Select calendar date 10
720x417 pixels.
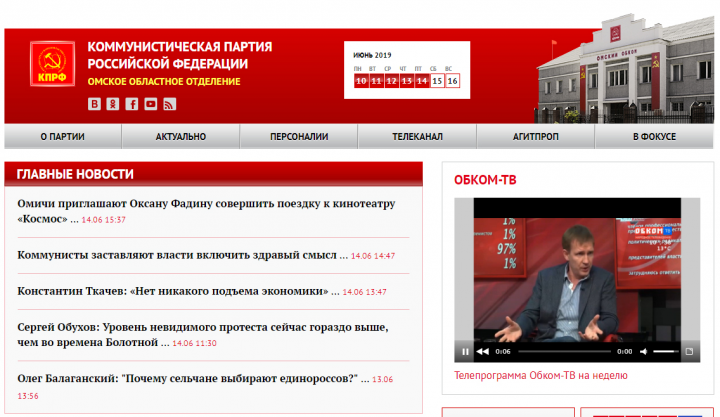(361, 81)
